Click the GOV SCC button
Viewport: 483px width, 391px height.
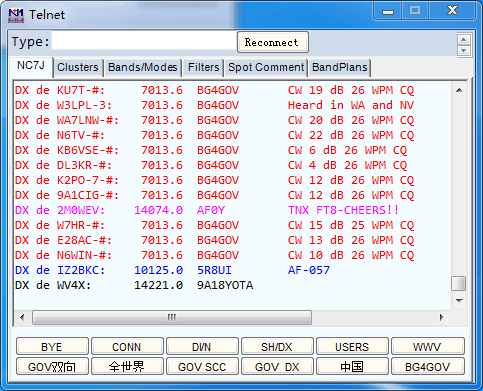click(x=202, y=367)
